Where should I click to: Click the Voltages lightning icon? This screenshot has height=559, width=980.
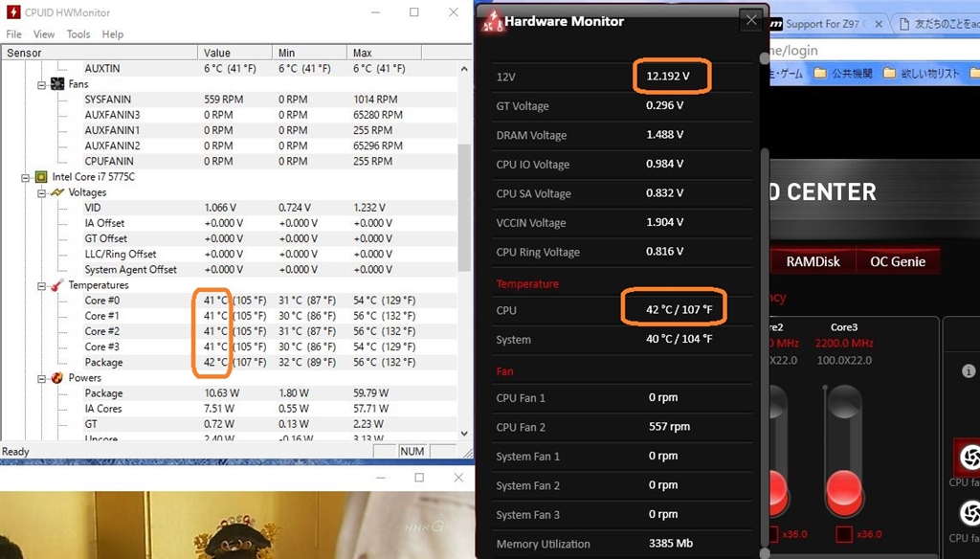click(56, 192)
